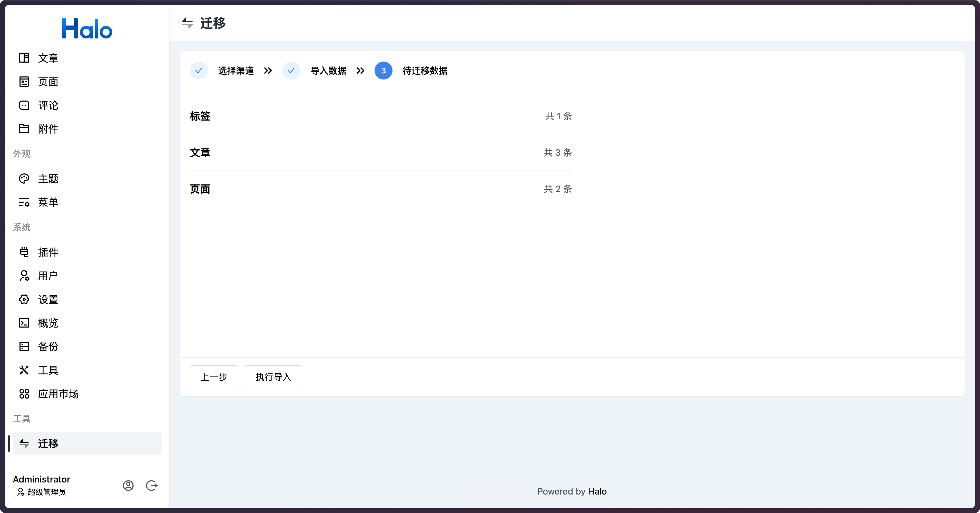Click step 3 待迁移数据 circle
Screen dimensions: 980x513
383,71
